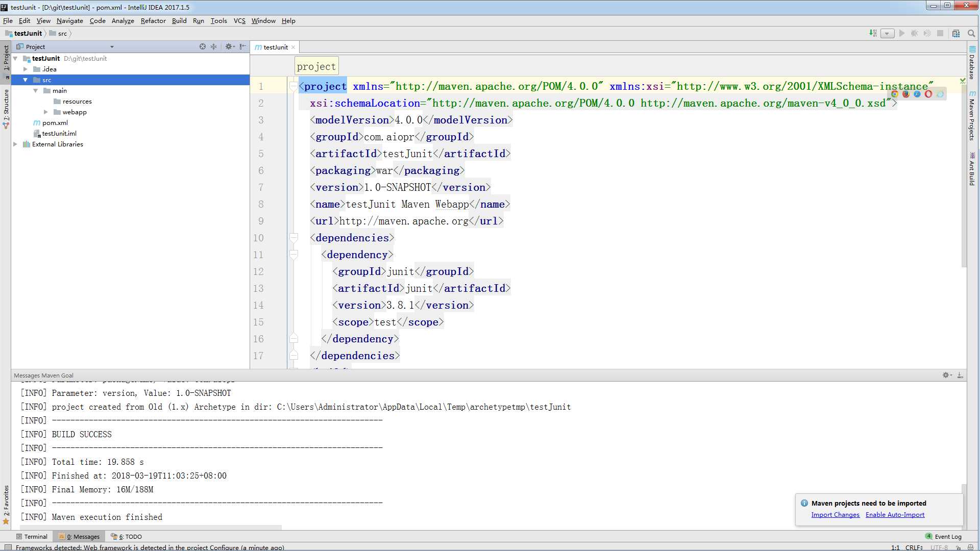Viewport: 980px width, 551px height.
Task: Select the resources folder
Action: point(72,101)
